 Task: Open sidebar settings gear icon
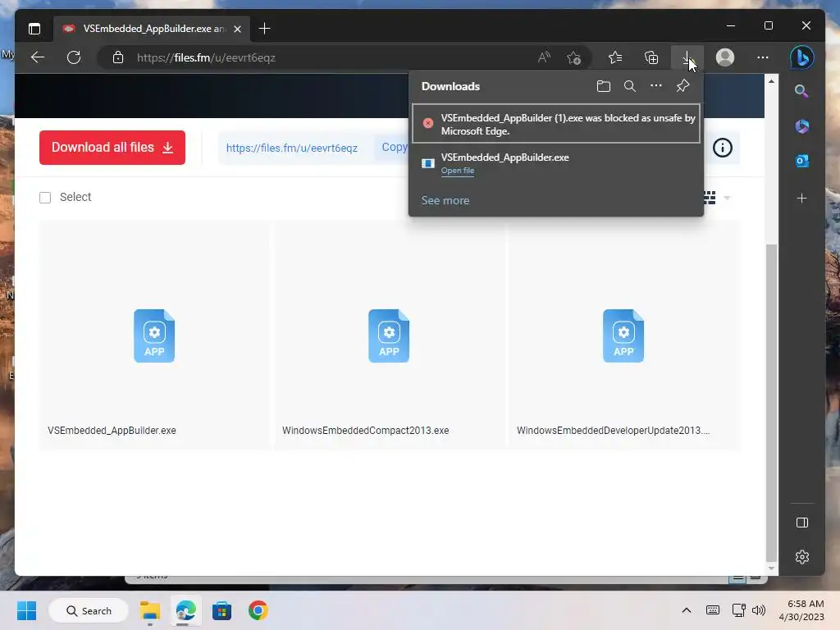802,557
